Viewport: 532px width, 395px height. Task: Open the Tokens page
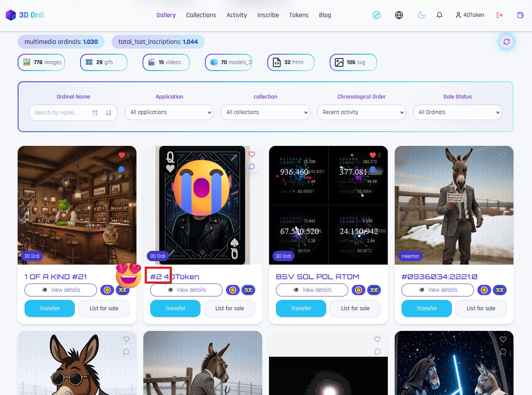[299, 15]
